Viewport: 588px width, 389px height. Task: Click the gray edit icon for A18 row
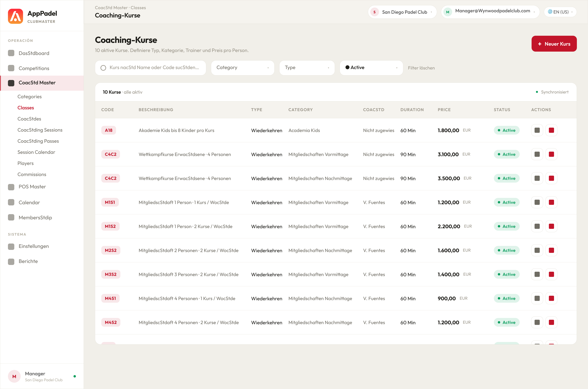coord(537,130)
